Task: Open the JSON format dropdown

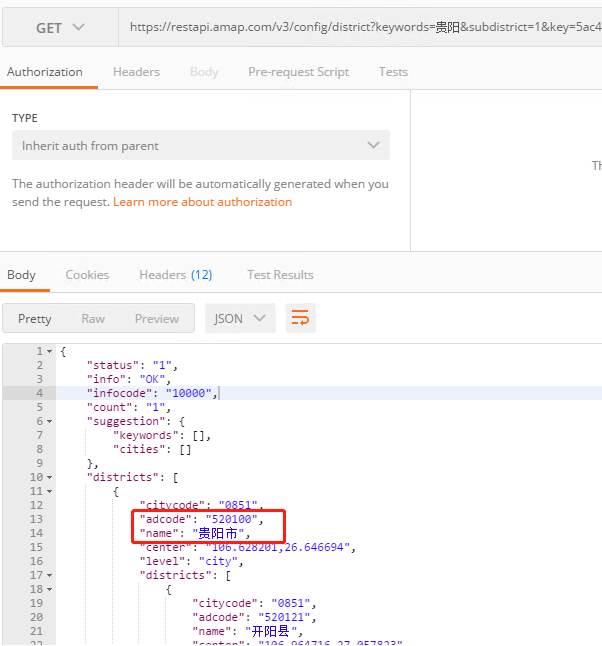Action: 240,318
